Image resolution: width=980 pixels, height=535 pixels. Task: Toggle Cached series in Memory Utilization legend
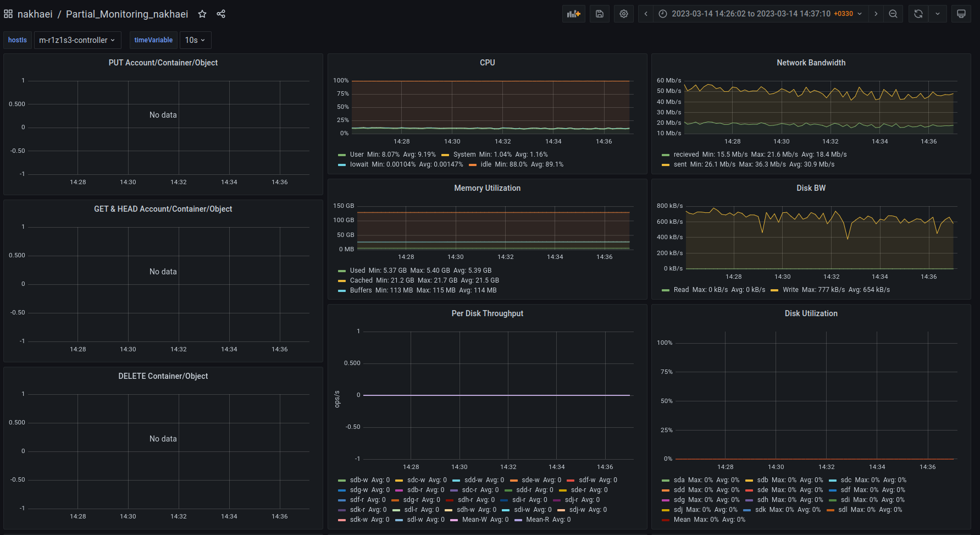tap(361, 280)
